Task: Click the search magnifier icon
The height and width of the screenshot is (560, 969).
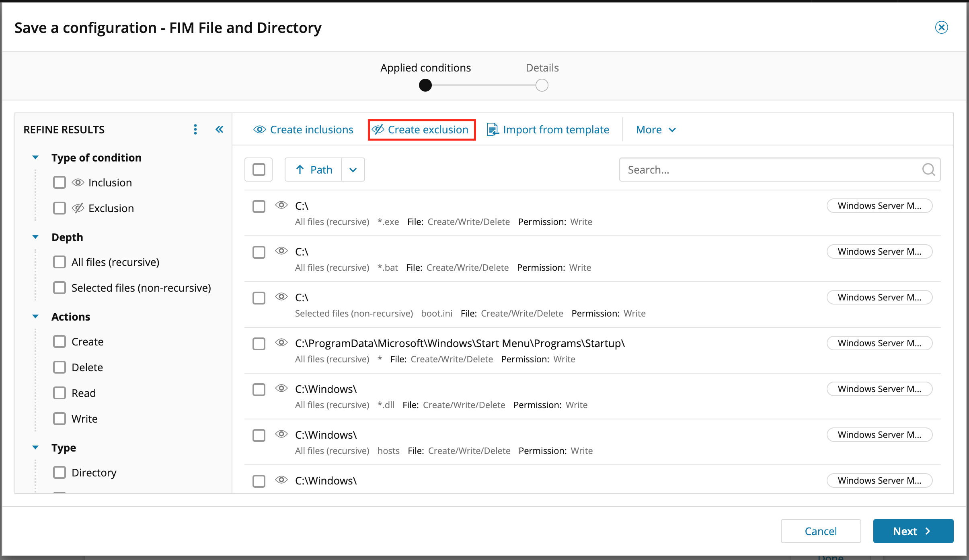Action: click(928, 170)
